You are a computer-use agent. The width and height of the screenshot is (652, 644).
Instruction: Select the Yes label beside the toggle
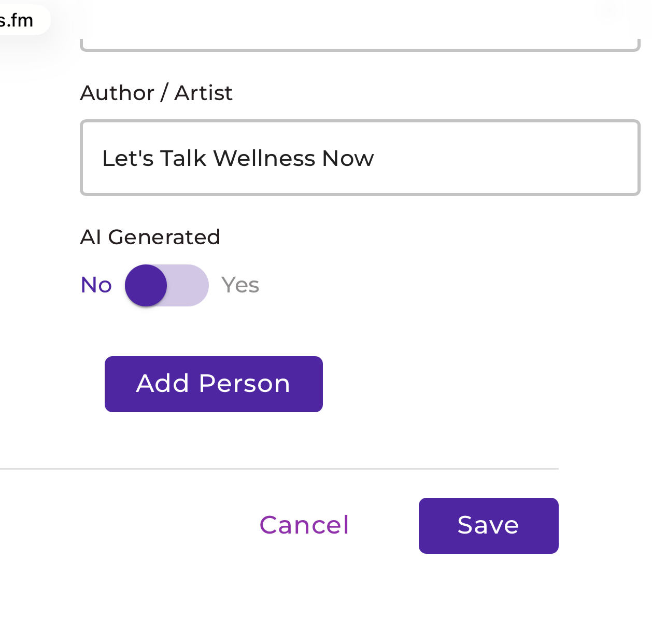coord(240,285)
